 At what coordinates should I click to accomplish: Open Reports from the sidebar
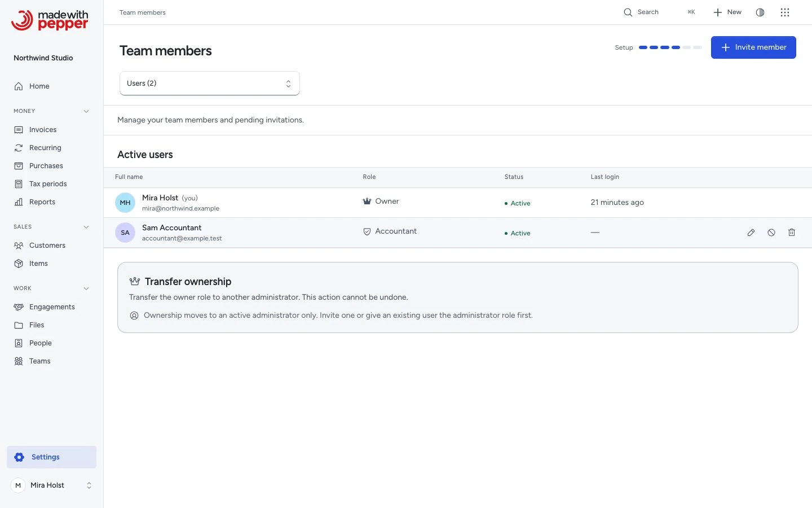51,202
